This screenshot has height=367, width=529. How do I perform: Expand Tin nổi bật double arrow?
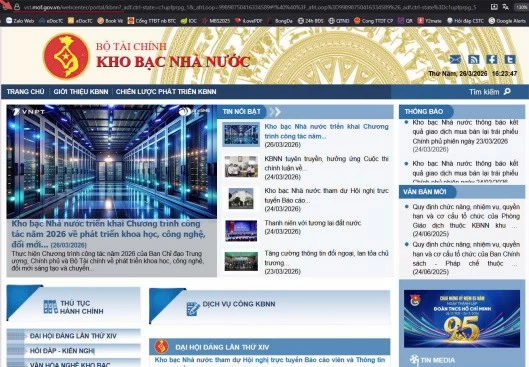pos(275,112)
